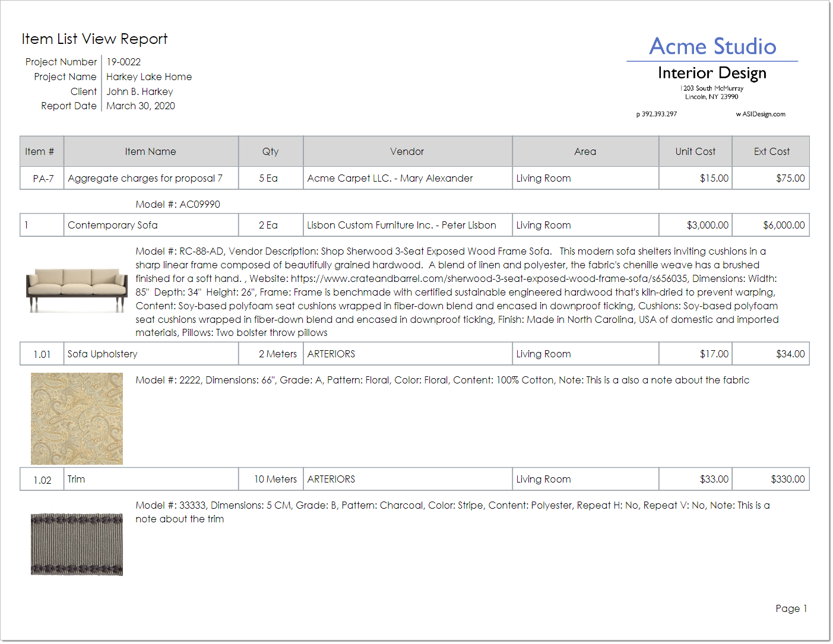
Task: Click the 'ARTERIORS' vendor cell for Sofa Upholstery
Action: coord(407,354)
